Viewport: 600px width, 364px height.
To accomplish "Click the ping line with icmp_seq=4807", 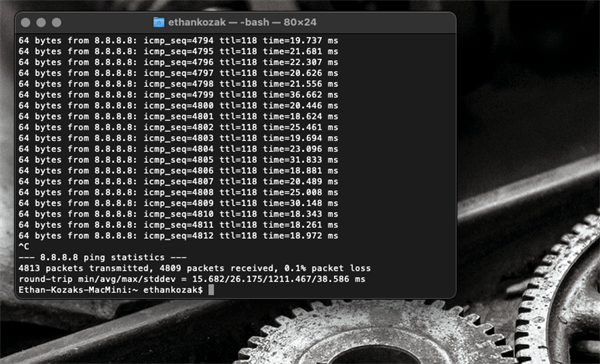I will pos(178,181).
